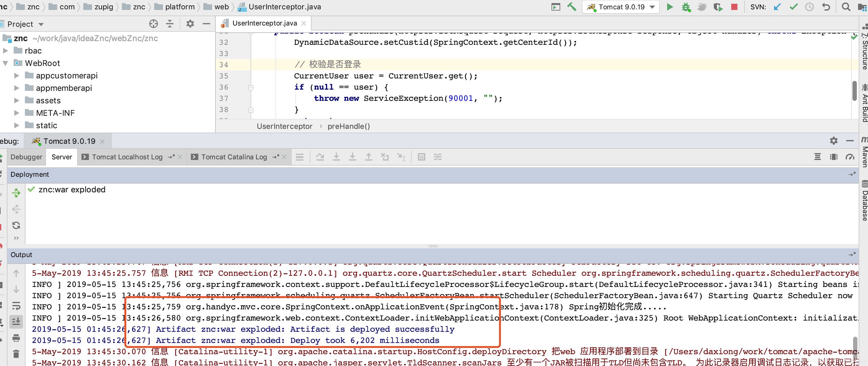Expand the META-INF folder

16,113
